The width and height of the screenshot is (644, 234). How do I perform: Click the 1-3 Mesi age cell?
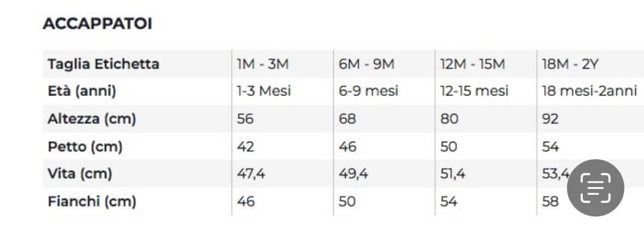tap(264, 91)
